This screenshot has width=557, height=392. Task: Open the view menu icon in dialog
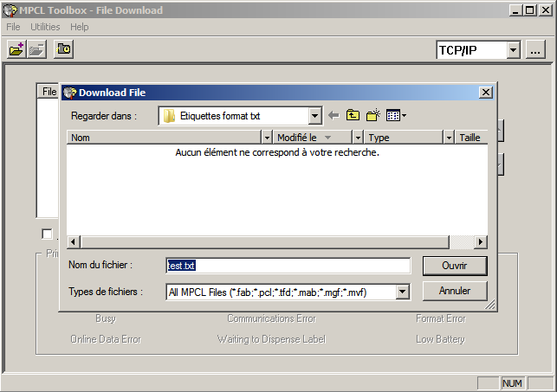[396, 115]
